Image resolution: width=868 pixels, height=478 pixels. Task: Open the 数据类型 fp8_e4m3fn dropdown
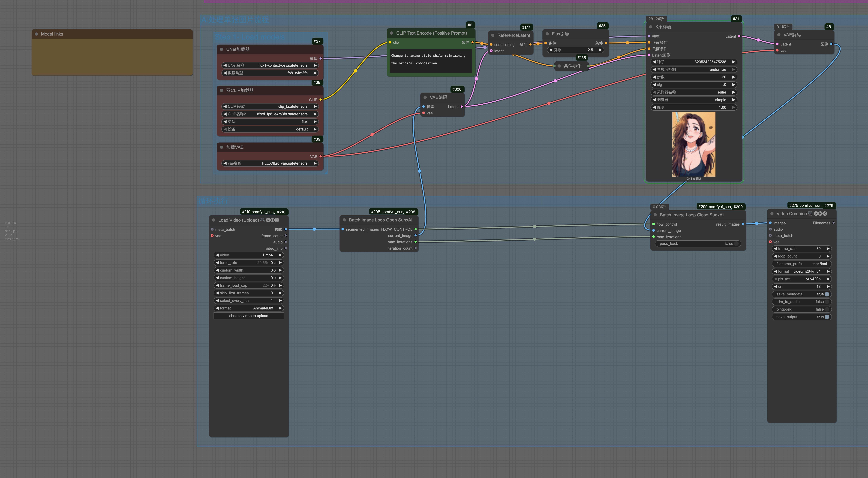point(270,73)
